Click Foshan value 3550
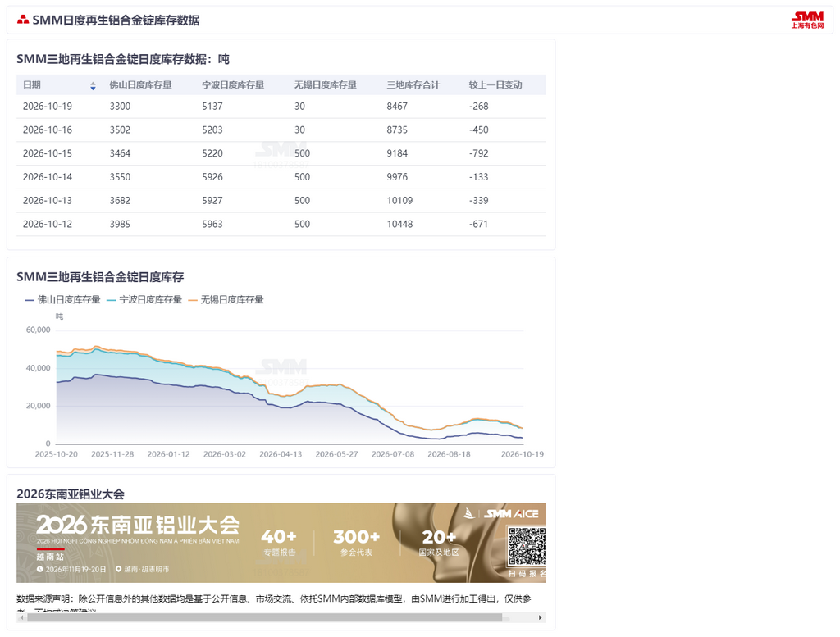840x637 pixels. pyautogui.click(x=120, y=177)
